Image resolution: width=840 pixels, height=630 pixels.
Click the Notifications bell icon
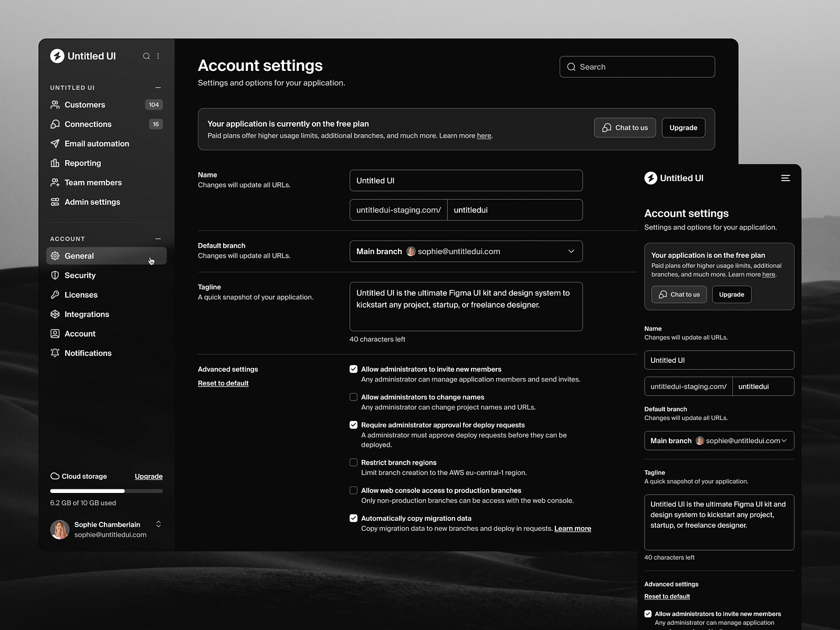[55, 353]
